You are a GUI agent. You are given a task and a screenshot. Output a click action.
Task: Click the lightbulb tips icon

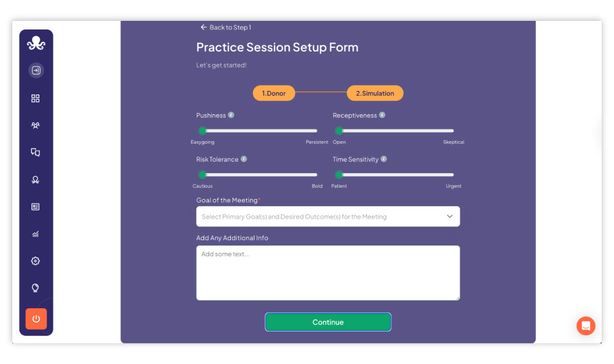click(36, 288)
